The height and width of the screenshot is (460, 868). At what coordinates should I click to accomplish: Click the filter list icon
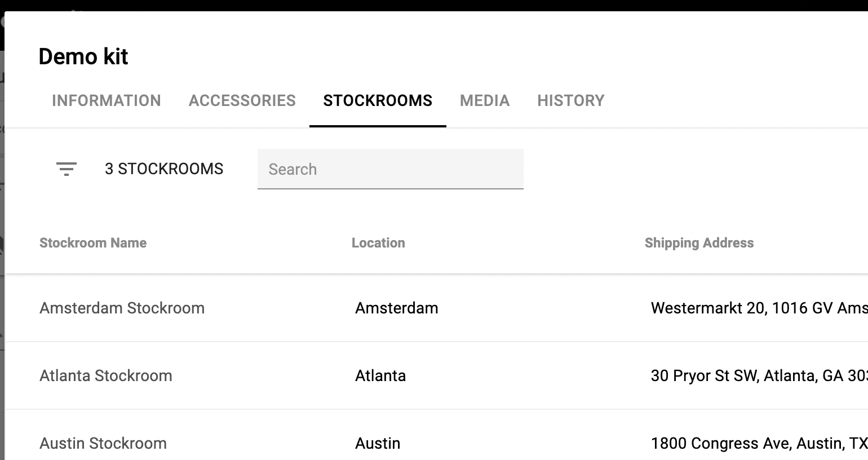67,169
